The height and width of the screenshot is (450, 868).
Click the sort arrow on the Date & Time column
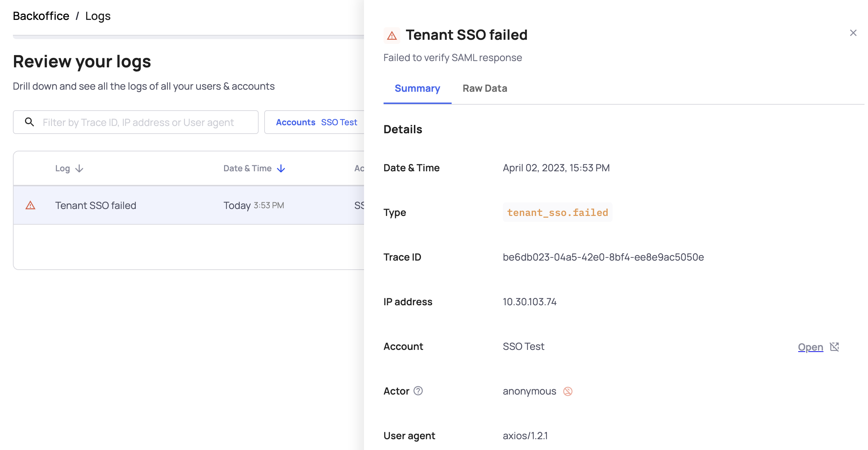click(281, 168)
